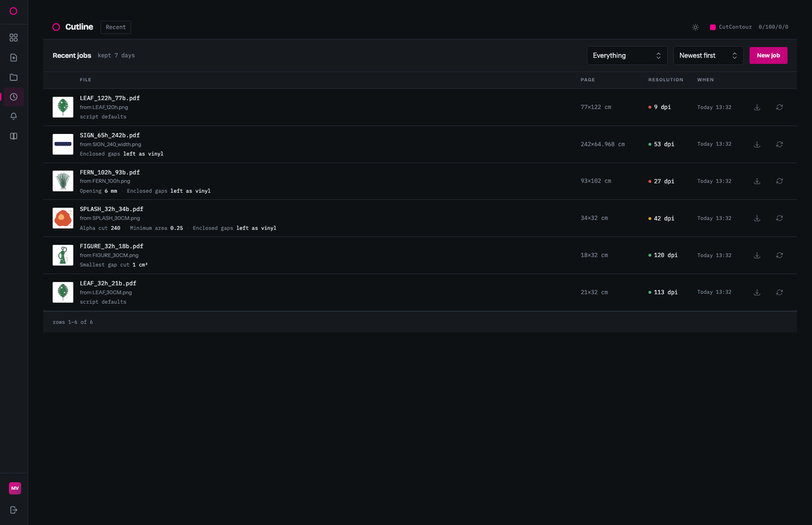The image size is (812, 525).
Task: Open the FERN_102h_93b.pdf thumbnail
Action: click(63, 181)
